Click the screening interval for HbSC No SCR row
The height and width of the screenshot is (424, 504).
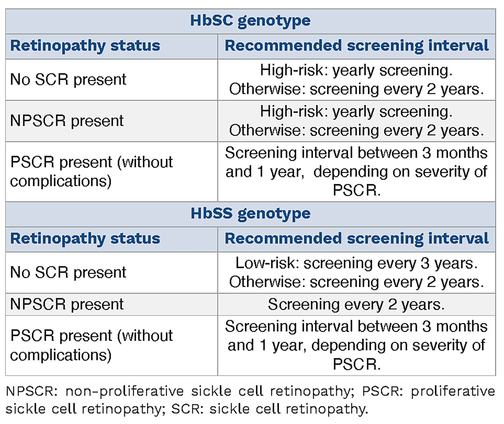click(x=356, y=80)
